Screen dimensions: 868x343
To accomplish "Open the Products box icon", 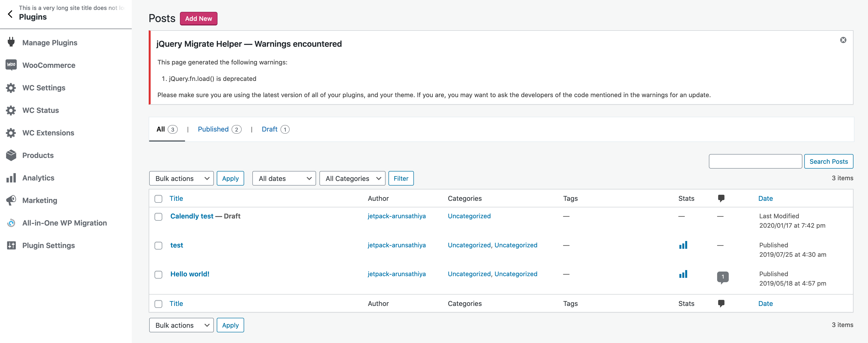I will (x=11, y=155).
